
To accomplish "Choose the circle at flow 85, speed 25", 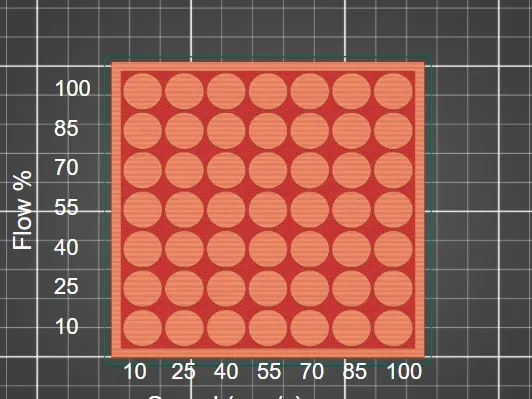I will [x=184, y=131].
